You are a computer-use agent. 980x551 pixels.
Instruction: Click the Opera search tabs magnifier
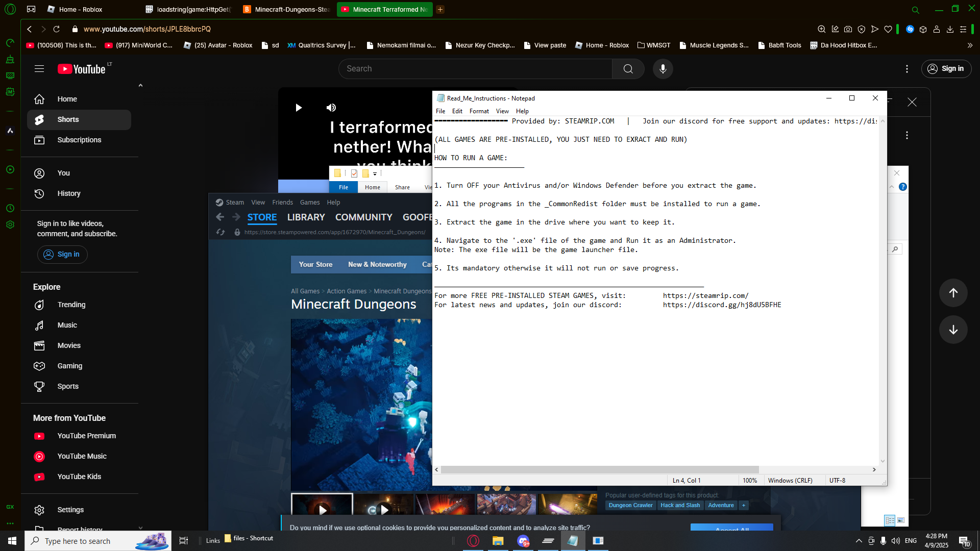(915, 10)
